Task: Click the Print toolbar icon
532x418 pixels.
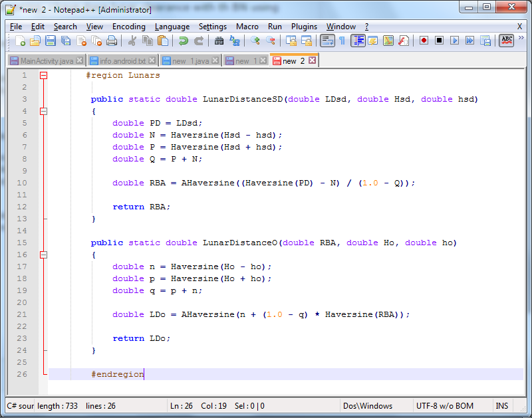Action: click(x=112, y=41)
